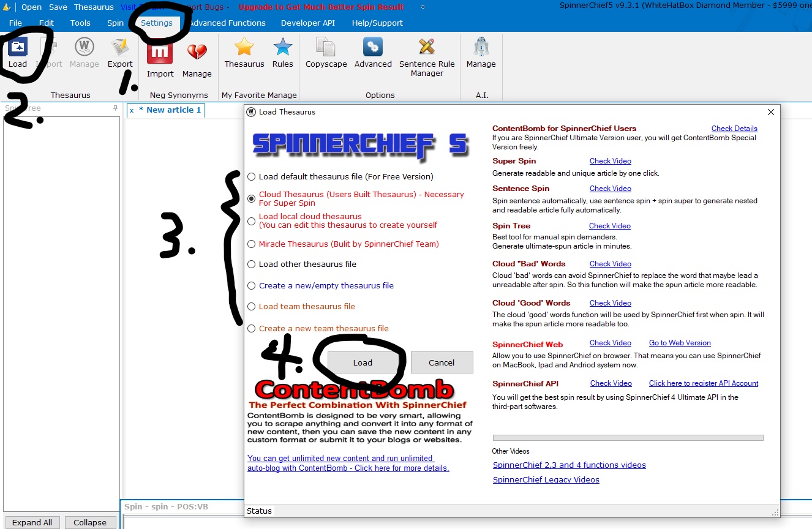
Task: Select the Miracle Thesaurus radio option
Action: [252, 244]
